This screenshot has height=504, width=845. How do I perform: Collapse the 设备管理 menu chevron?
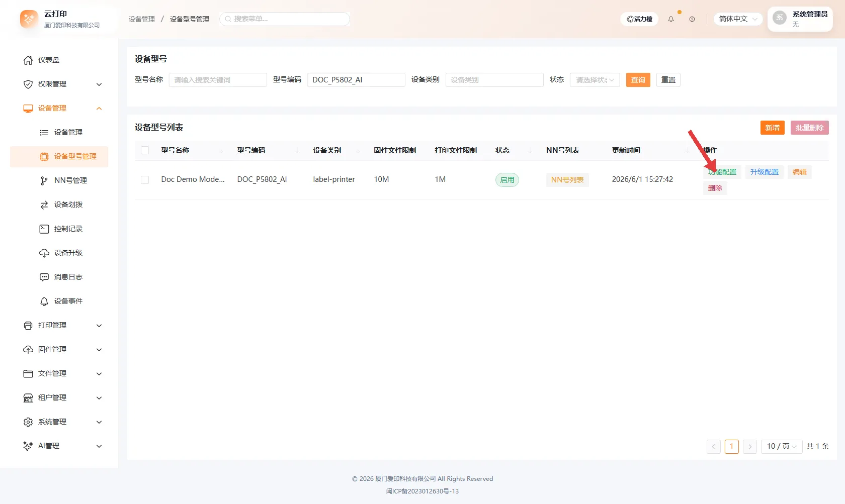[99, 109]
